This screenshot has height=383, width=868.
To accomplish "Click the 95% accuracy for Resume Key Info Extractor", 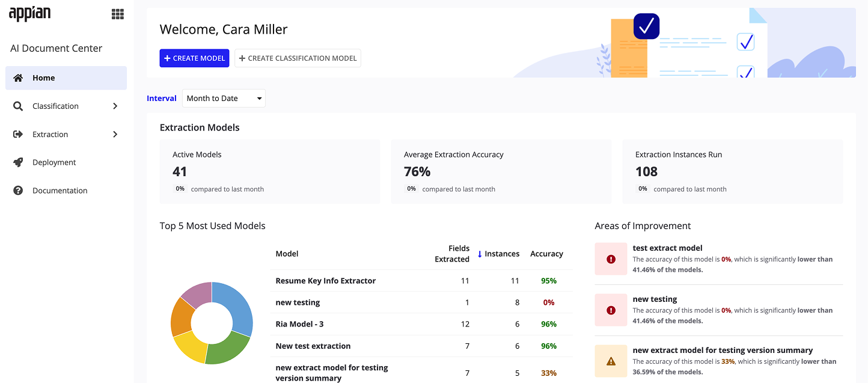I will coord(549,281).
